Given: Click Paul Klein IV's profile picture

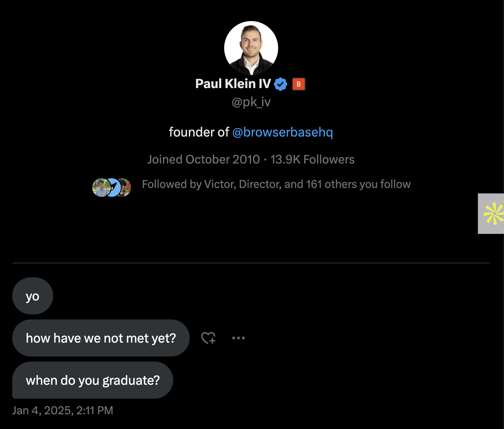Looking at the screenshot, I should point(251,48).
